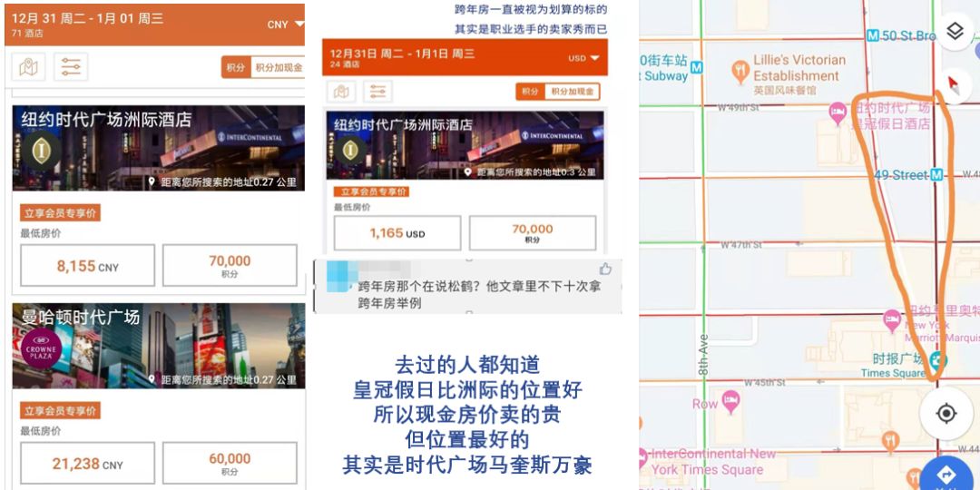Image resolution: width=980 pixels, height=490 pixels.
Task: Click 纽约时代广场洲际酒店 title in left panel
Action: pos(106,119)
